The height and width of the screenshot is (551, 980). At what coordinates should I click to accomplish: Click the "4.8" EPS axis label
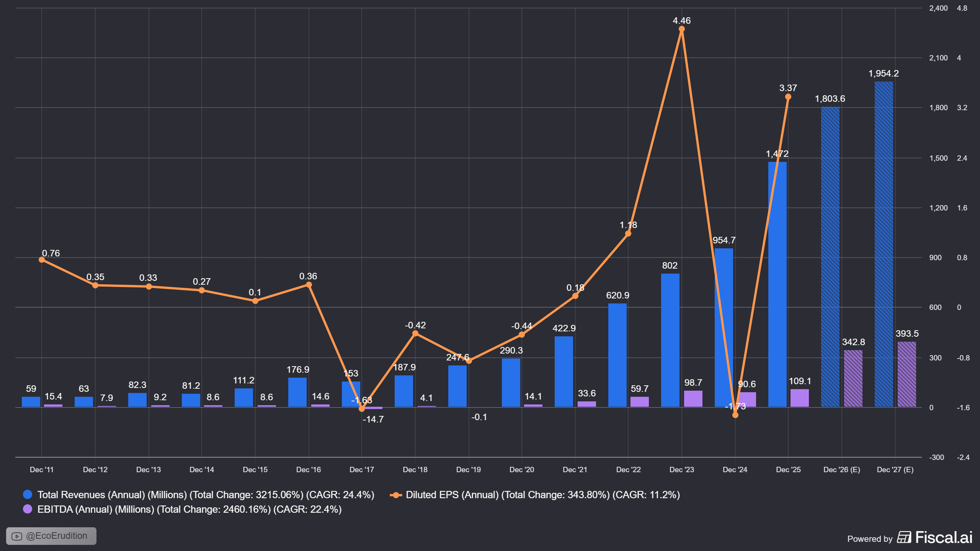point(962,8)
